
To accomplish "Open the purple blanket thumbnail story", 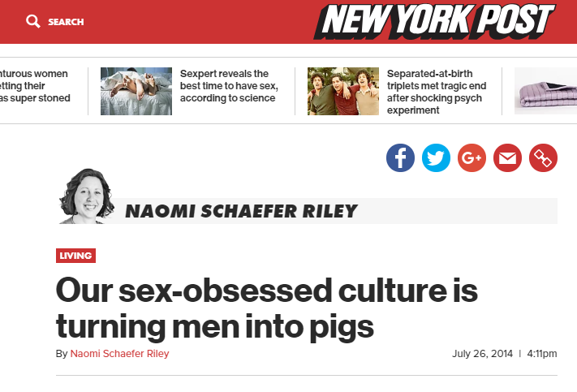I will 545,91.
